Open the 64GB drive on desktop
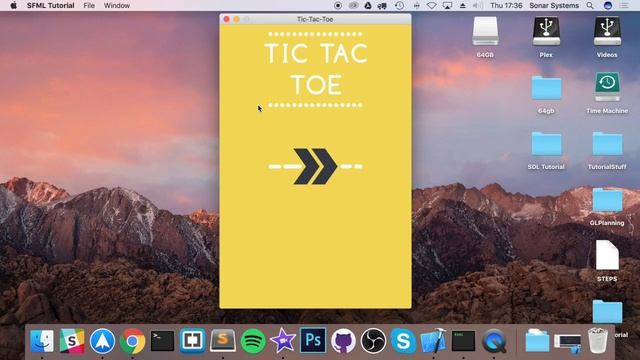The height and width of the screenshot is (360, 640). (x=485, y=31)
